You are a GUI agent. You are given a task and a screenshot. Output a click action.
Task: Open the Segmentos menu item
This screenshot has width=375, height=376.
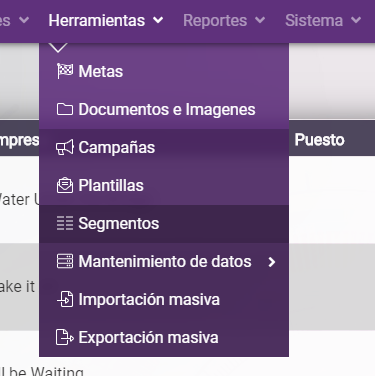pos(164,224)
